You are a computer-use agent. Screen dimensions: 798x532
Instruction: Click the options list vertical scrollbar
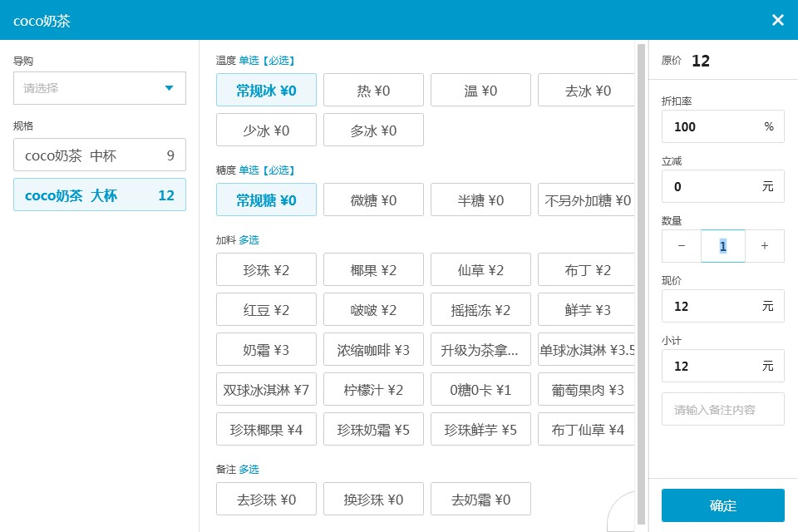click(641, 284)
